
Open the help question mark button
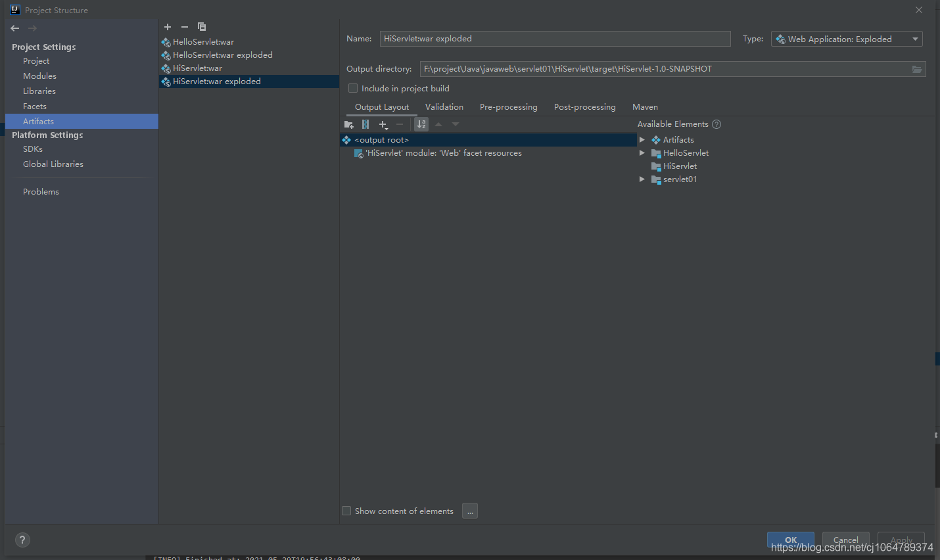[22, 540]
